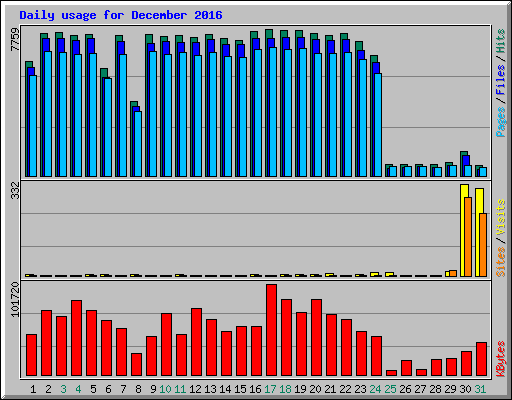The width and height of the screenshot is (512, 400).
Task: Click the red KBytes bar for day 12
Action: point(196,342)
